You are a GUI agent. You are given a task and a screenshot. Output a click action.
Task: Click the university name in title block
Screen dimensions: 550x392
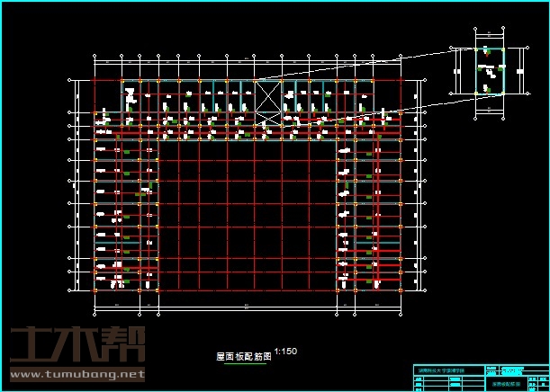[x=439, y=370]
